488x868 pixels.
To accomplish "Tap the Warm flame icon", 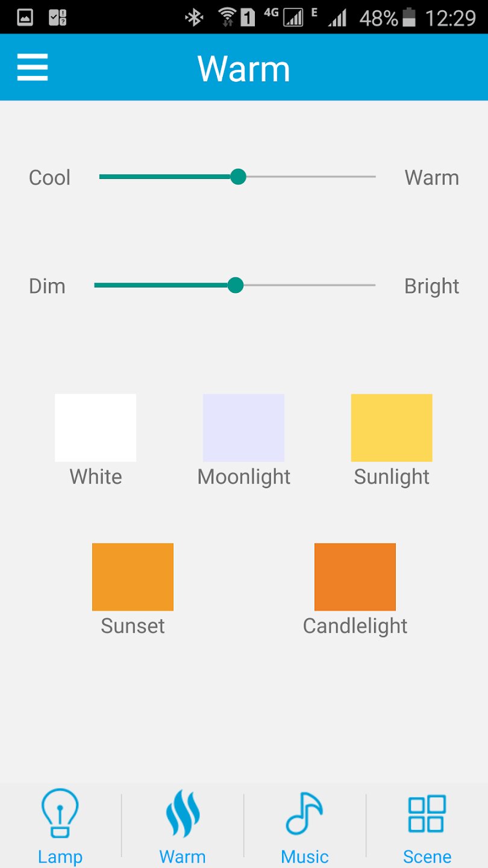I will pos(182,813).
